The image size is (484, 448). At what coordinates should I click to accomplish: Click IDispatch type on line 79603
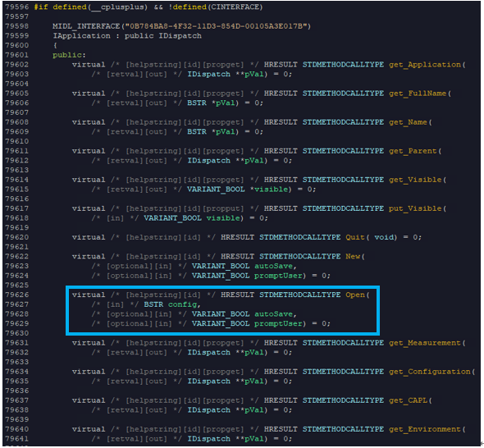tap(208, 74)
